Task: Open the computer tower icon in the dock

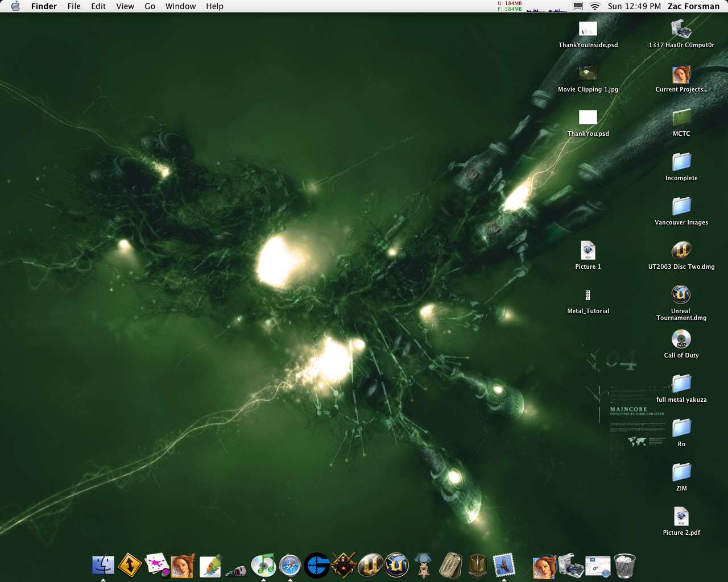Action: tap(570, 565)
